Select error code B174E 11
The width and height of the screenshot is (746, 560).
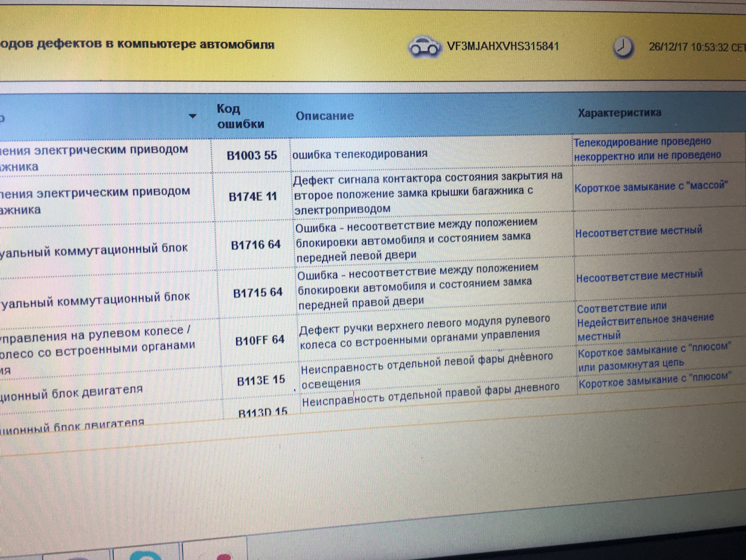pyautogui.click(x=253, y=197)
